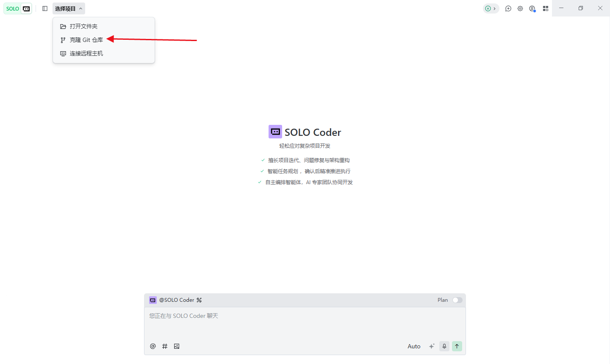Click the sparkle optimize prompt icon
Viewport: 610px width, 364px height.
(432, 346)
